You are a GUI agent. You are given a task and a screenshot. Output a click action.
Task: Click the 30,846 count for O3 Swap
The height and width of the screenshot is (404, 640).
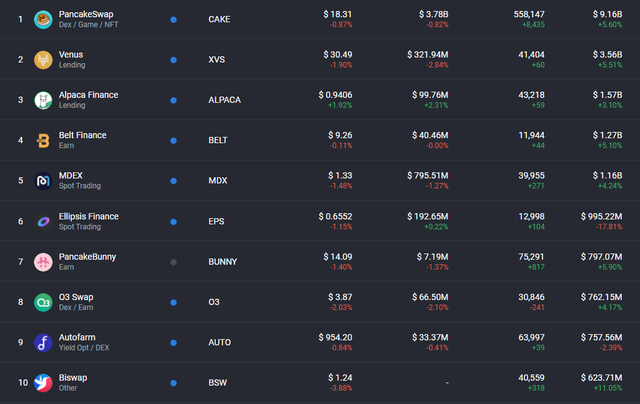click(531, 297)
